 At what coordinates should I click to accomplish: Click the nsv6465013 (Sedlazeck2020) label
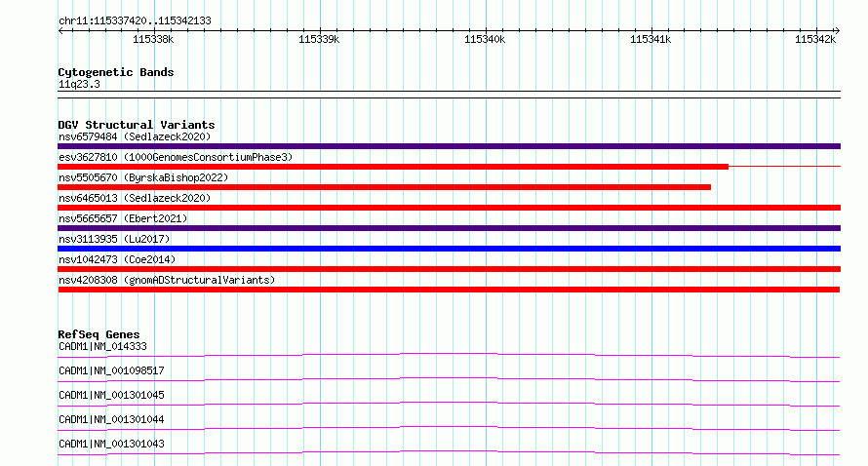[x=135, y=198]
